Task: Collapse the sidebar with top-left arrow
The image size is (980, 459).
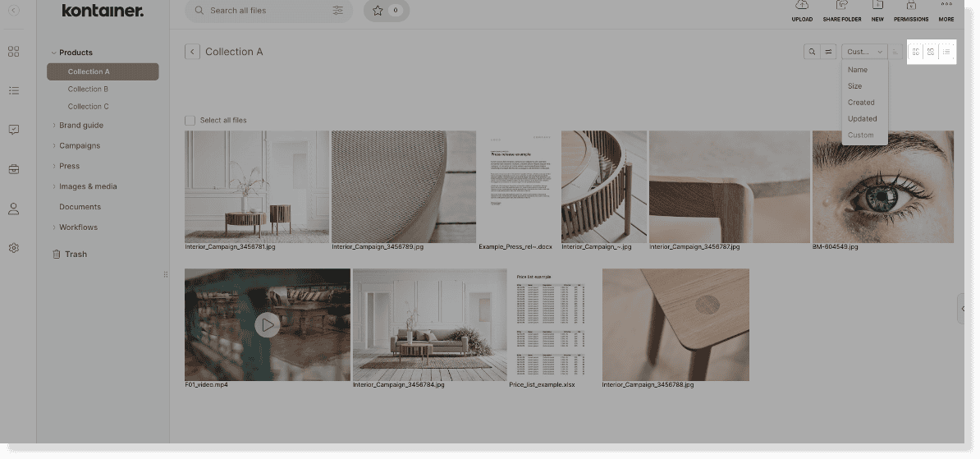Action: (14, 11)
